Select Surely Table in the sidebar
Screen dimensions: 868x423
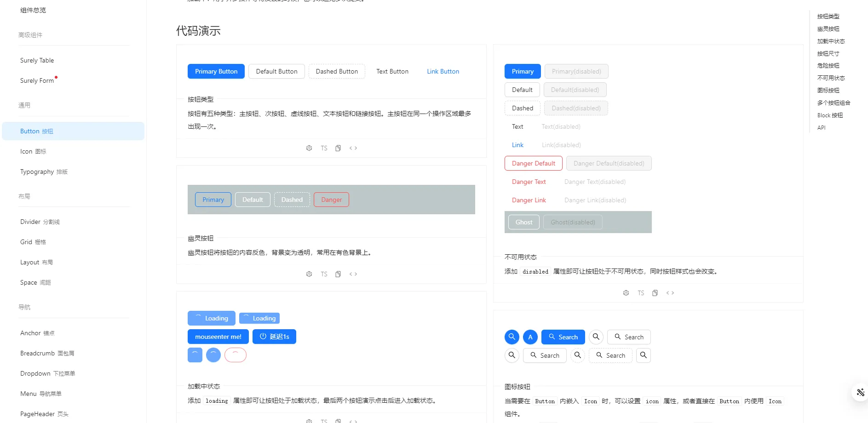(37, 60)
